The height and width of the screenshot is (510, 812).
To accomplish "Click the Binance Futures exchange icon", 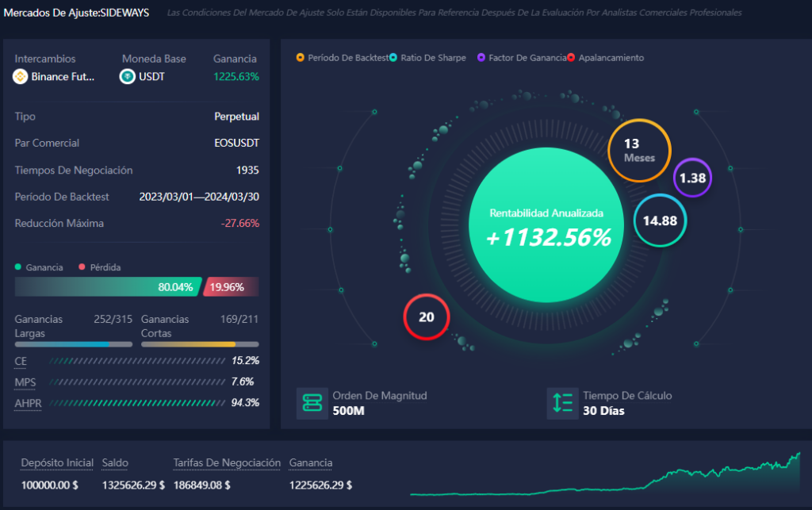I will (20, 77).
